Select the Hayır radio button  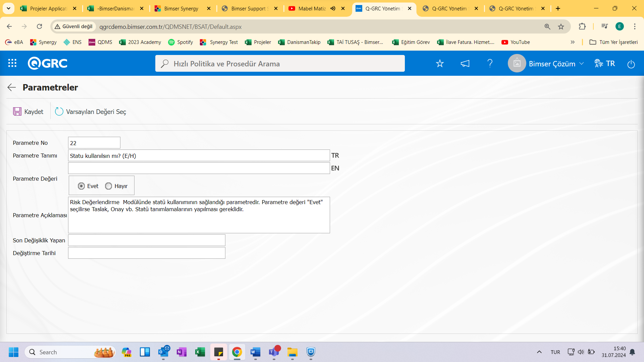(108, 186)
